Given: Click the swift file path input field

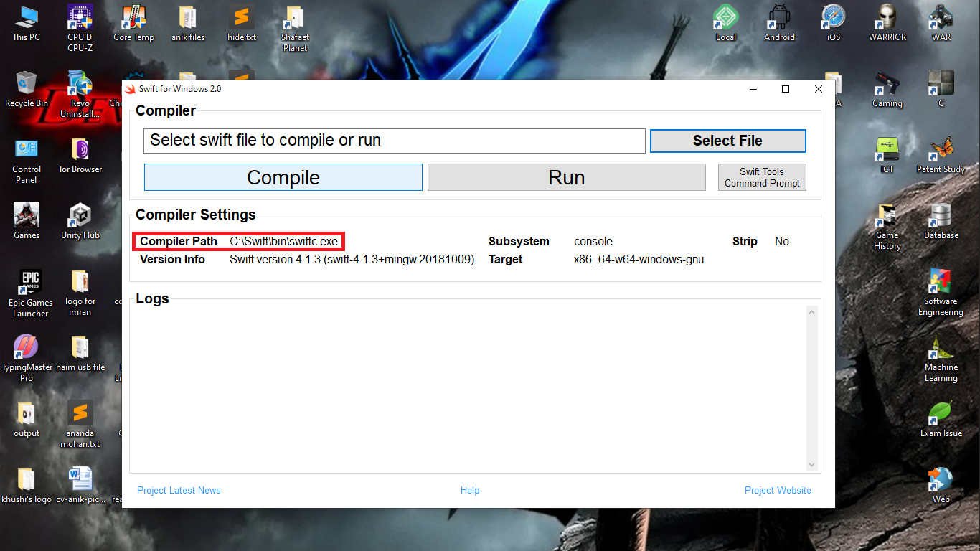Looking at the screenshot, I should 394,141.
